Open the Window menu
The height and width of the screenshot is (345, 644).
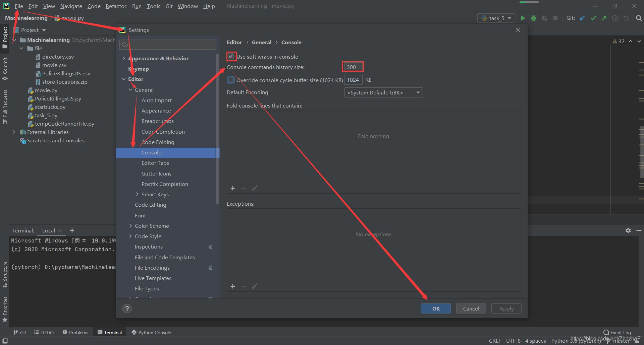(187, 6)
